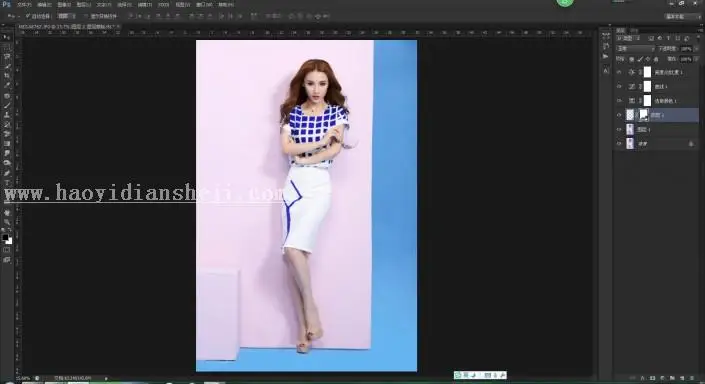Select the History Brush tool
Image resolution: width=705 pixels, height=384 pixels.
coord(7,125)
